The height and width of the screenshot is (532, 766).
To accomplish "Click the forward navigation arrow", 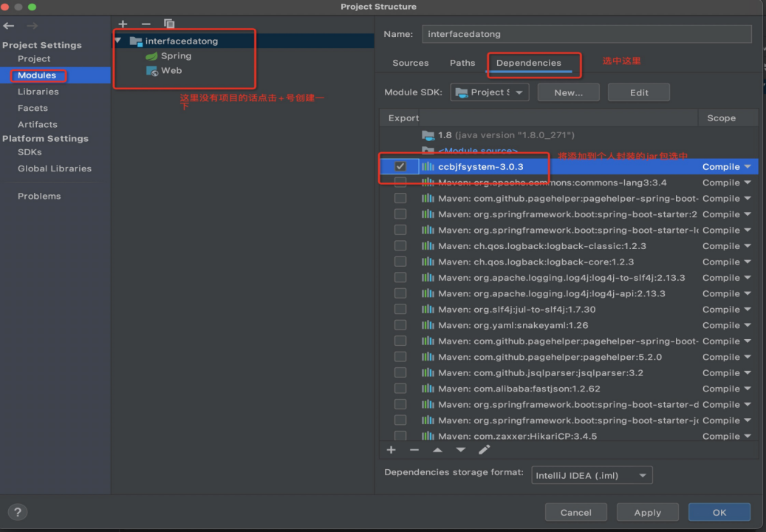I will pos(33,25).
